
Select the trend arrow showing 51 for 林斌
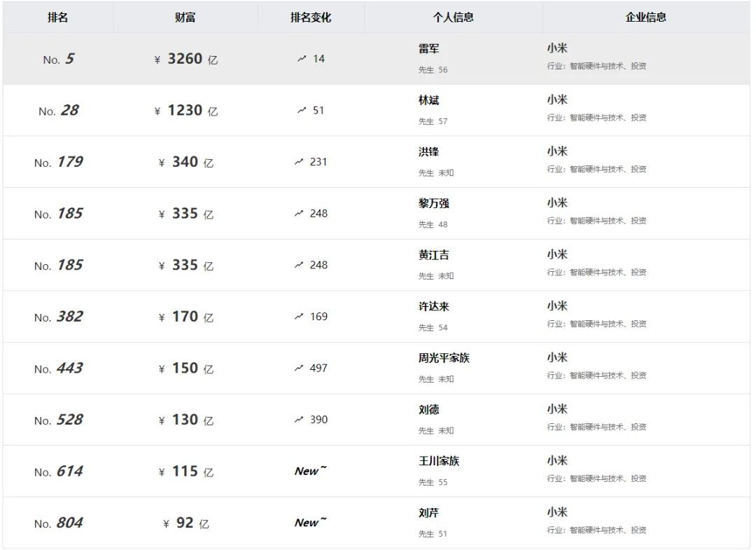point(302,110)
